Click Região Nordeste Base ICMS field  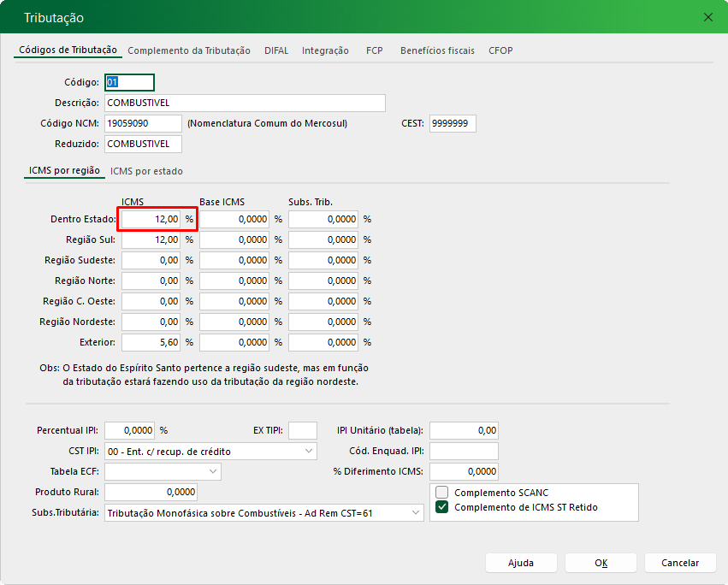[234, 322]
